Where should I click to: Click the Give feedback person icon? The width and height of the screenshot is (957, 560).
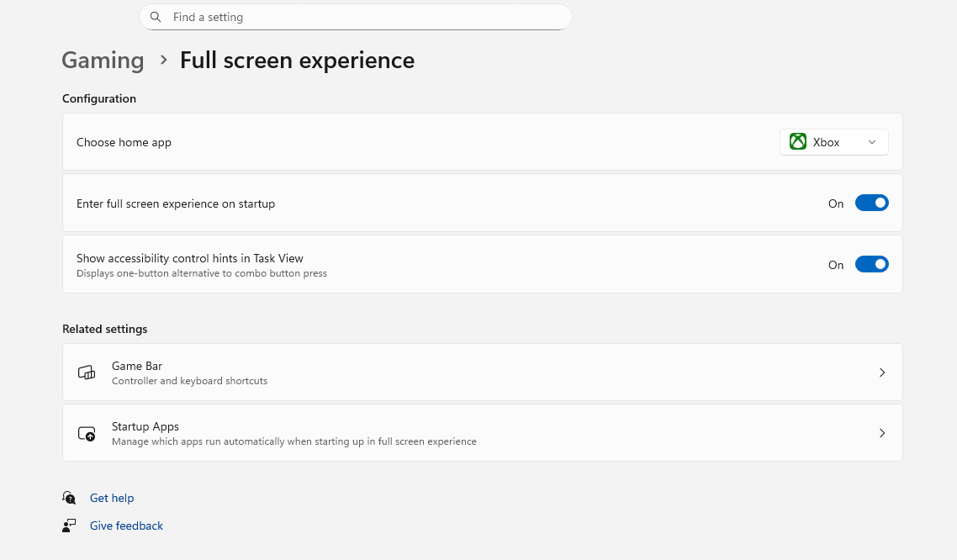click(x=69, y=525)
